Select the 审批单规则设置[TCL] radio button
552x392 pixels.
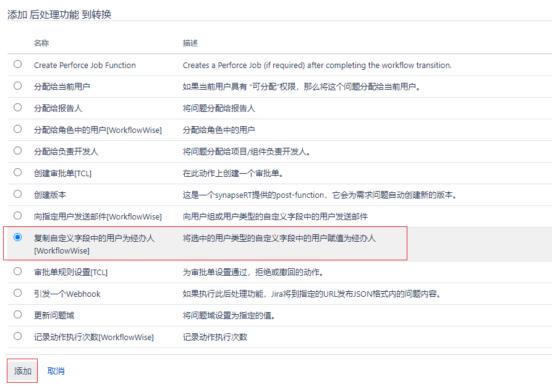tap(17, 271)
